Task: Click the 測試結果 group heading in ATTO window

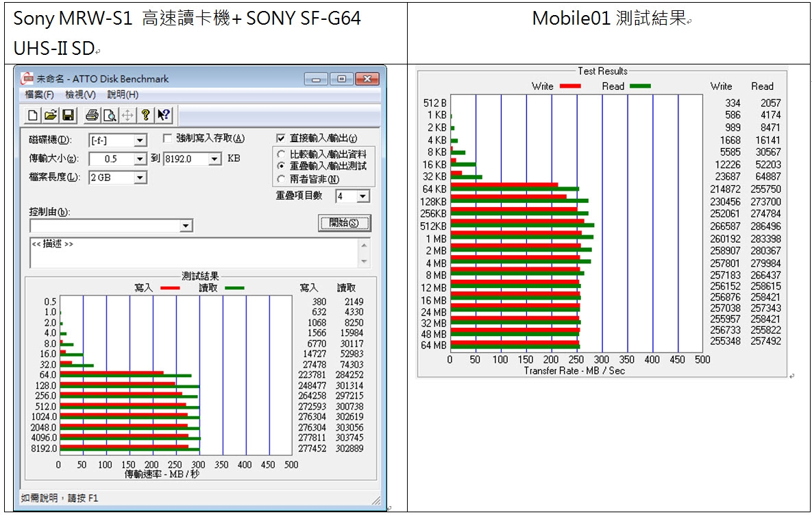Action: tap(200, 276)
